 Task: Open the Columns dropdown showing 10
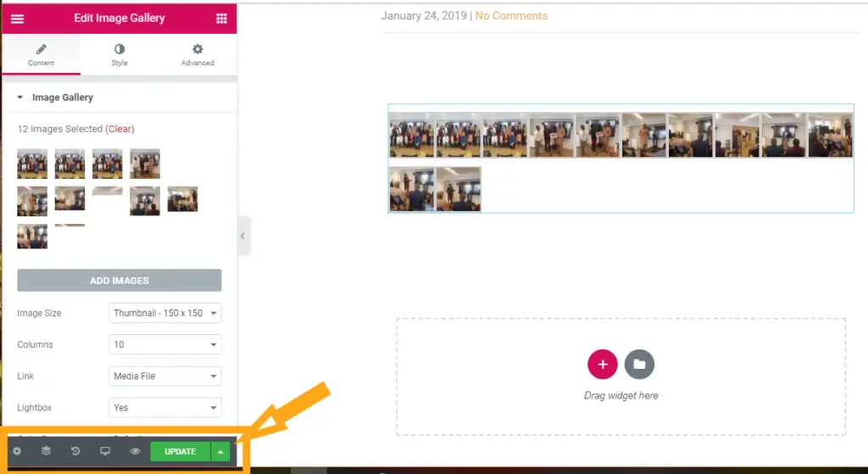coord(165,344)
